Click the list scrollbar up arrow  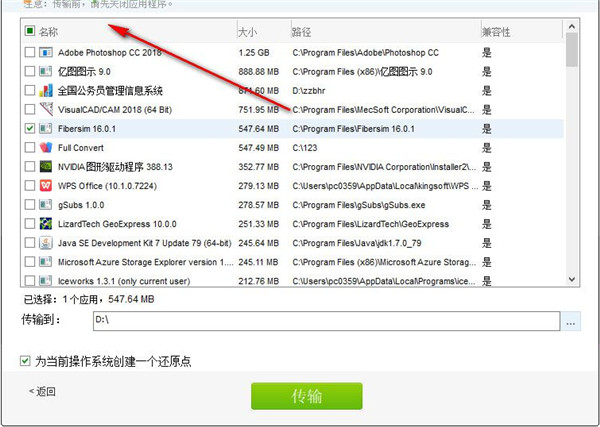(x=572, y=27)
